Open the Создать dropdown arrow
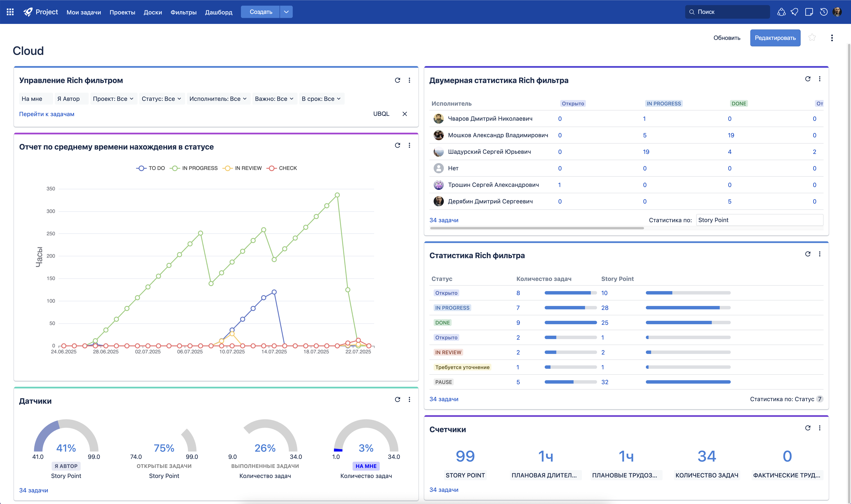The width and height of the screenshot is (851, 504). (286, 12)
